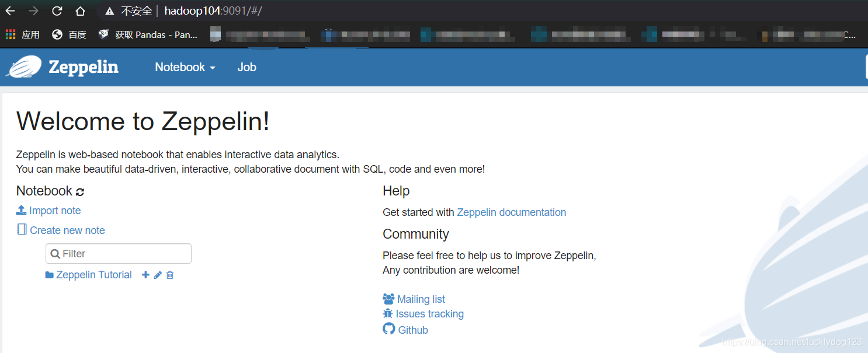Open the Baidu bookmark

69,35
